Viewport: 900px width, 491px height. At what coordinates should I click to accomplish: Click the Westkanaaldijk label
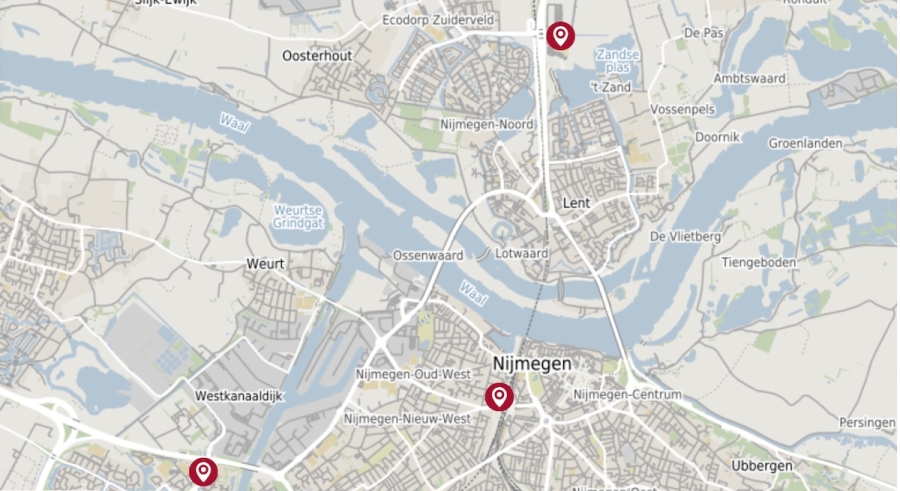239,396
